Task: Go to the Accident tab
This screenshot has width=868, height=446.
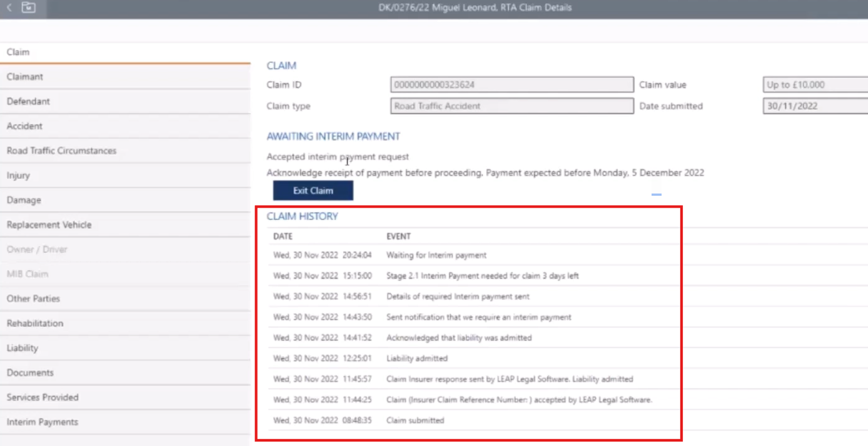Action: (24, 126)
